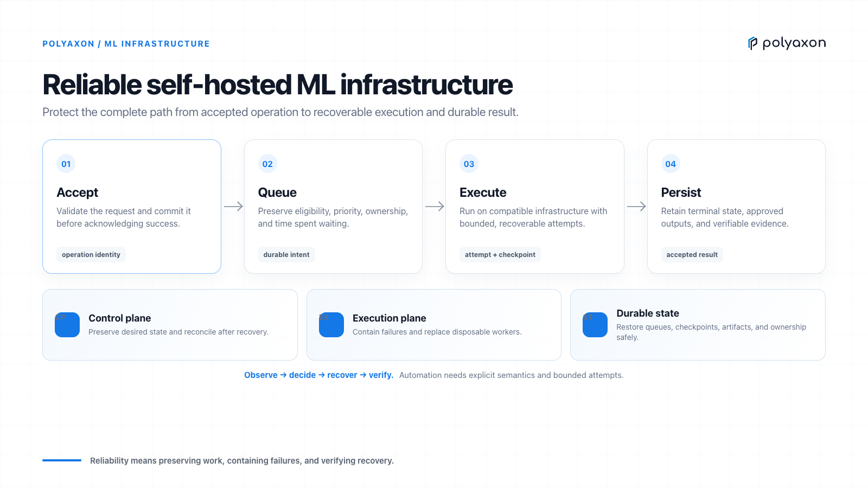Click the 'Accept' card heading

click(78, 192)
